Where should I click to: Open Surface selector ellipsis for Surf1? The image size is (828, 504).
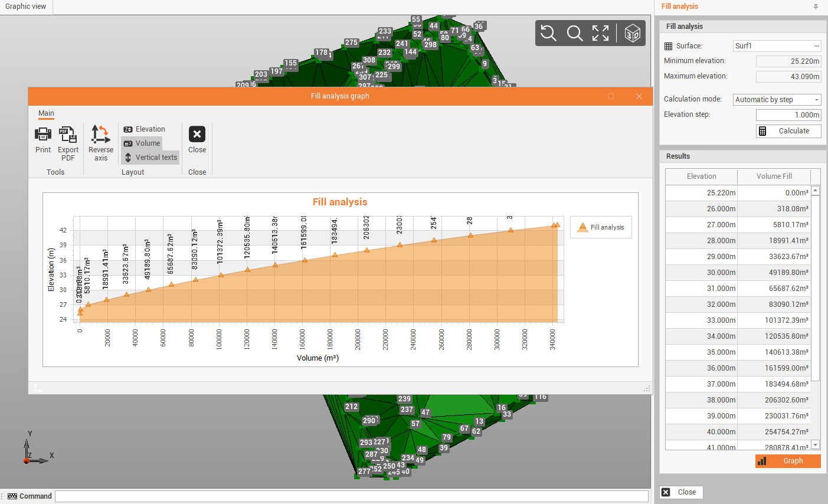(816, 46)
